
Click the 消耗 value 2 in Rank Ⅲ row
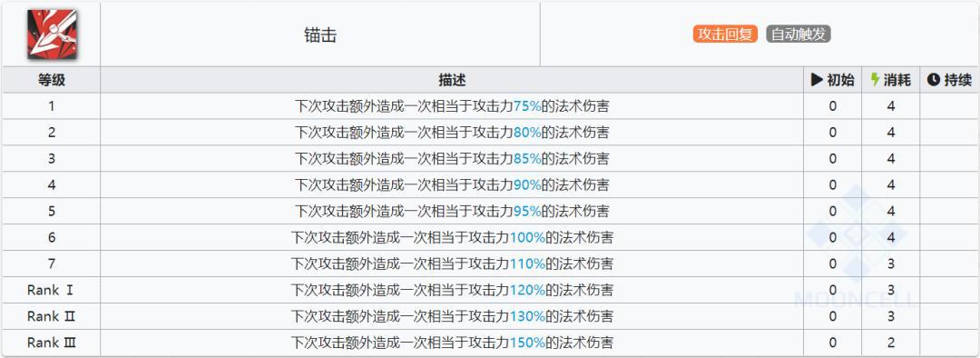tap(891, 343)
